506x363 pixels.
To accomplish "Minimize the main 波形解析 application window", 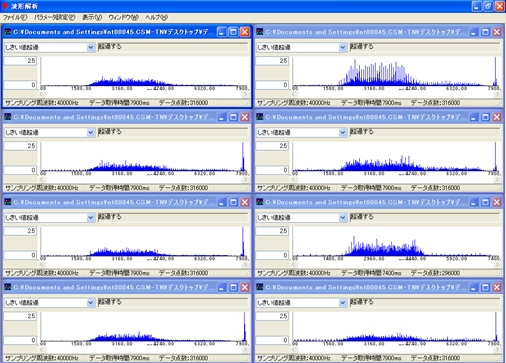I will (477, 6).
